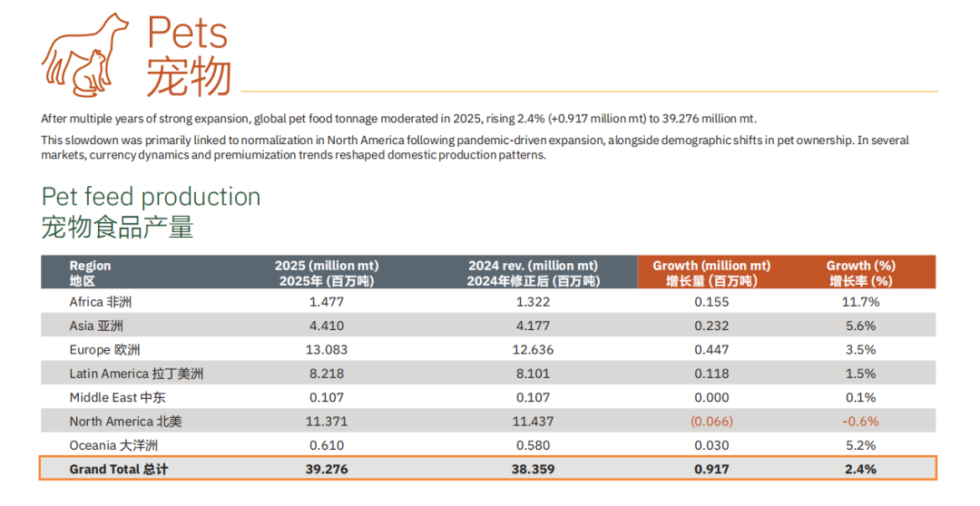Image resolution: width=980 pixels, height=506 pixels.
Task: Select the negative growth value "(0.066)"
Action: (711, 422)
